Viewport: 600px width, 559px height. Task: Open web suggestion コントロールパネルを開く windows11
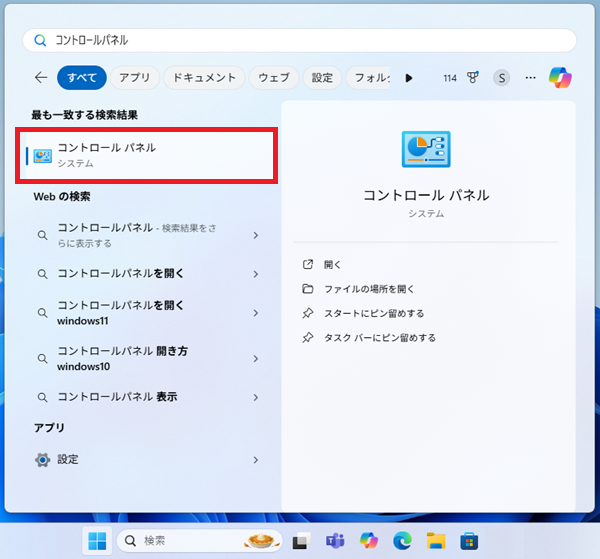pyautogui.click(x=147, y=313)
